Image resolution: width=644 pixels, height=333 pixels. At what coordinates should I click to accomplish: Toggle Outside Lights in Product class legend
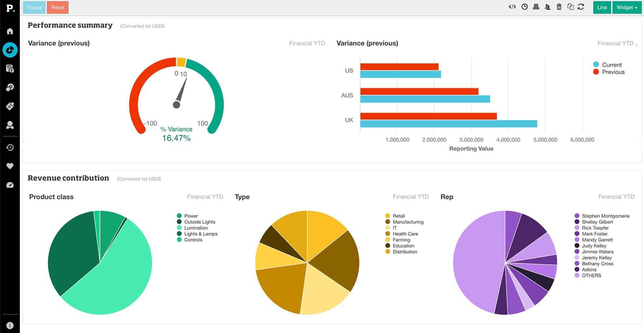(x=199, y=222)
